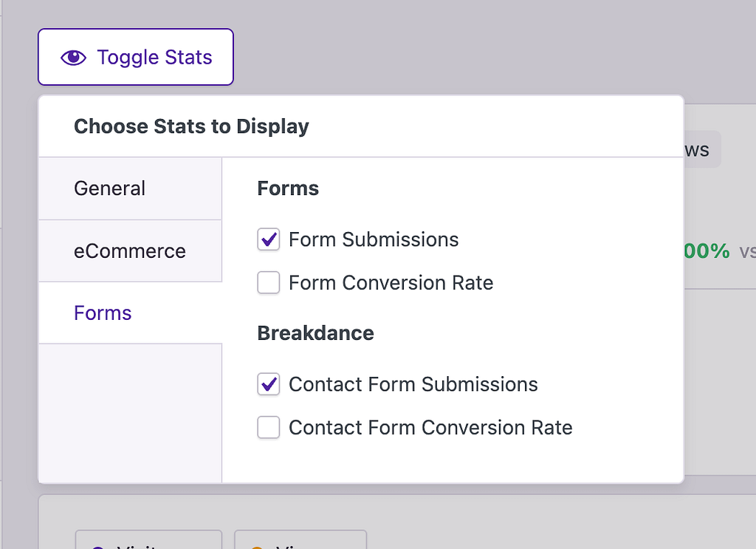Tick the Contact Form Conversion Rate checkbox
Screen dimensions: 756x549
point(269,427)
